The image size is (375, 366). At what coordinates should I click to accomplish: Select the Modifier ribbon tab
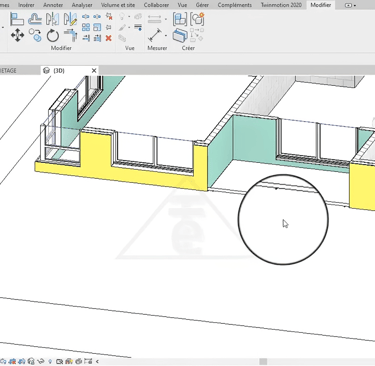321,5
